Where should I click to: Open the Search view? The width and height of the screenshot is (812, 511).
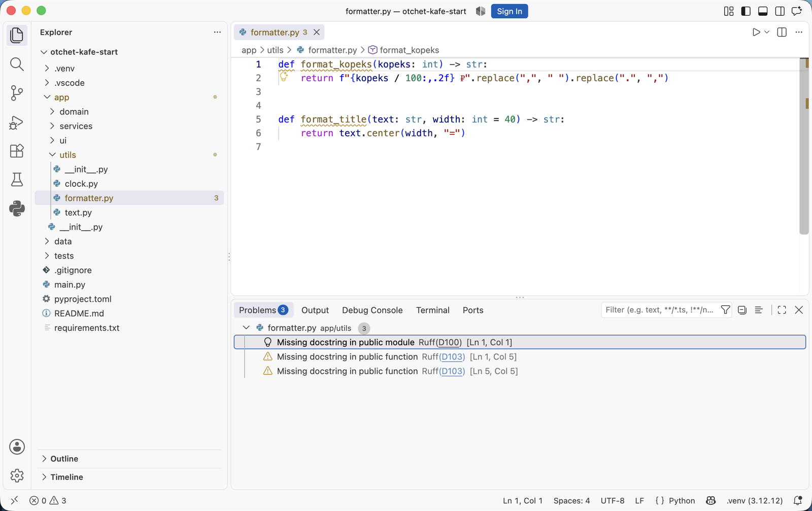point(17,64)
